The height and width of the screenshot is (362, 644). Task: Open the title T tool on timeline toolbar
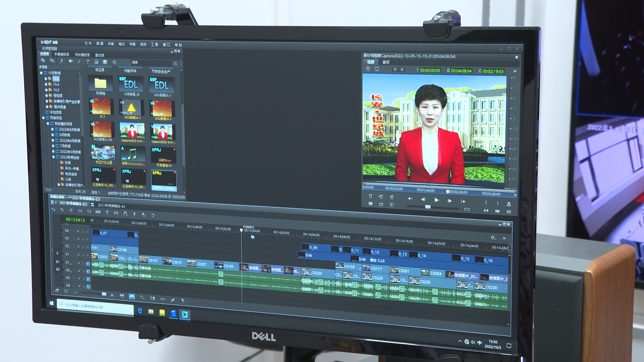pos(107,213)
